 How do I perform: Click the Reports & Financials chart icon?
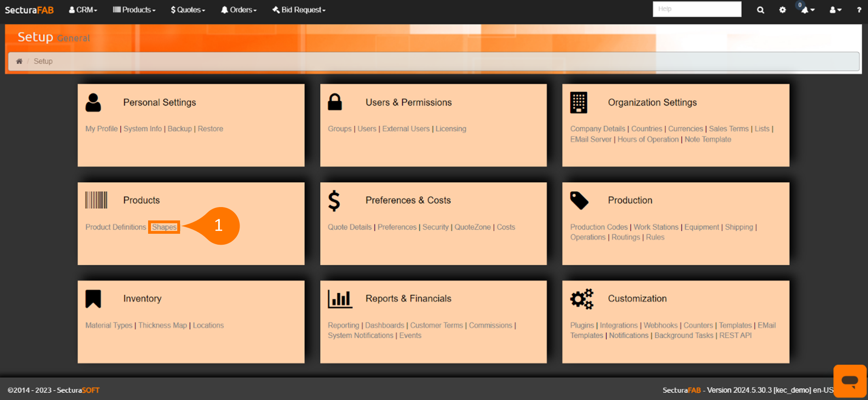pos(340,299)
